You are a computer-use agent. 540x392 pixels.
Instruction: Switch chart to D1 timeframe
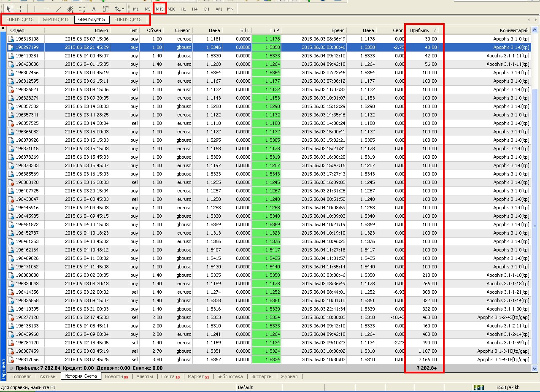206,9
